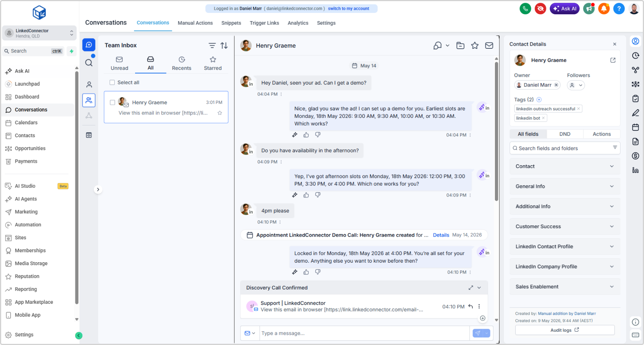
Task: Expand the General Info section
Action: [565, 186]
